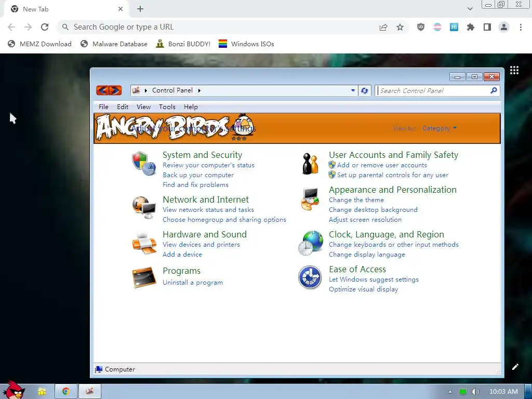Image resolution: width=532 pixels, height=399 pixels.
Task: Click Review your computer's status link
Action: (x=208, y=165)
